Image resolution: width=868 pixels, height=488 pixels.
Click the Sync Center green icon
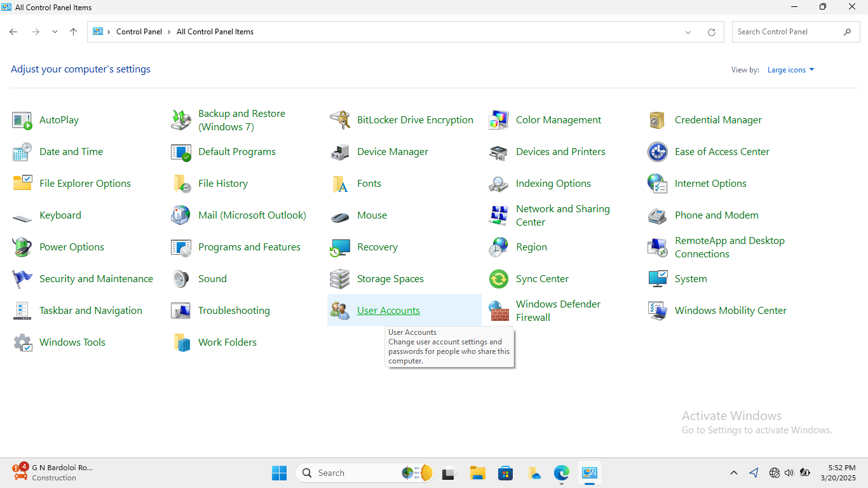(x=499, y=279)
